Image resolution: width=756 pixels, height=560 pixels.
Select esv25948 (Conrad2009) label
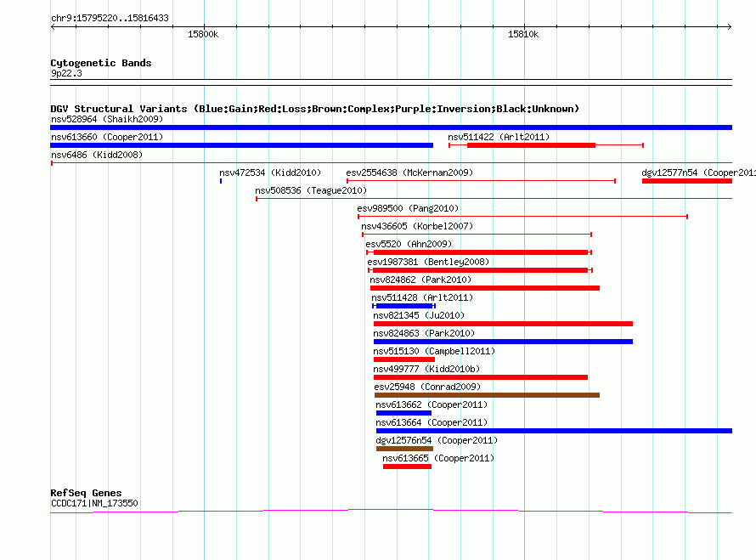427,387
